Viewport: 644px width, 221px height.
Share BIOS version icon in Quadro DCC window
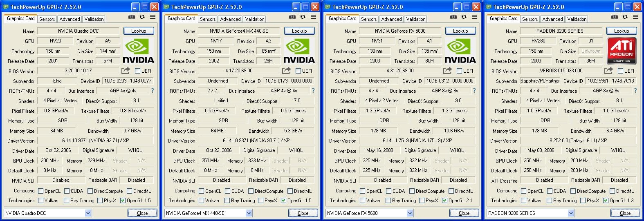126,71
